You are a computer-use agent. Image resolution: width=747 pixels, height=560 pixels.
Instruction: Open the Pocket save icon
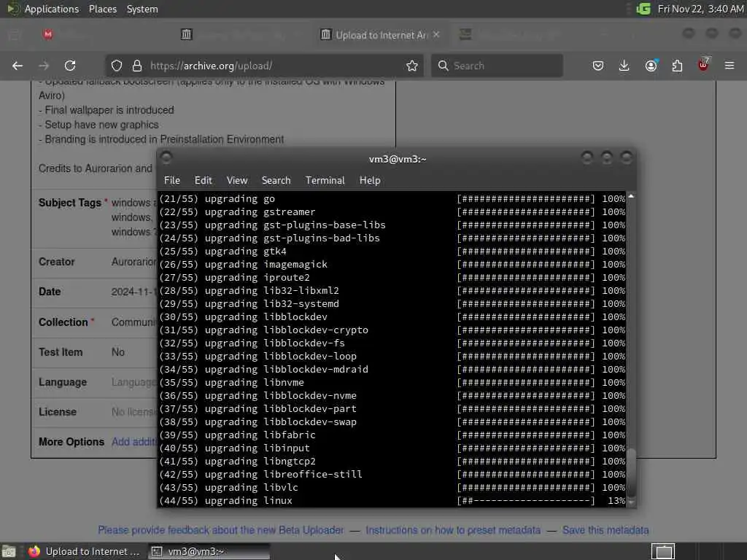point(598,66)
